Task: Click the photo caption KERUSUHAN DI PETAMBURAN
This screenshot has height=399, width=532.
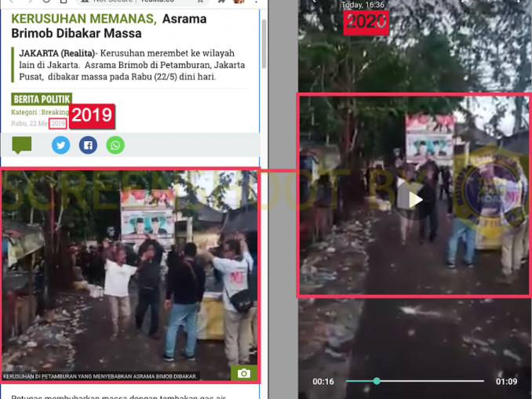Action: click(100, 376)
